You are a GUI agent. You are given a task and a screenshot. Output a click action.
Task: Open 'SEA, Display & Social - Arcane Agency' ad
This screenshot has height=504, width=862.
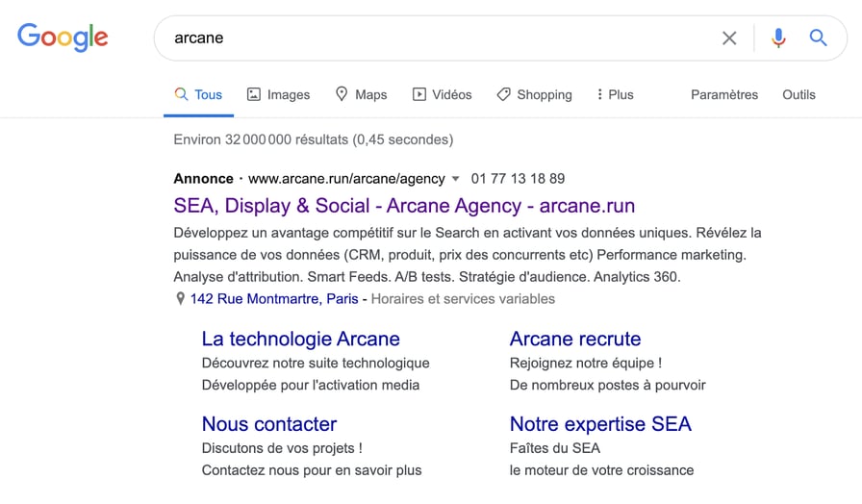coord(404,206)
